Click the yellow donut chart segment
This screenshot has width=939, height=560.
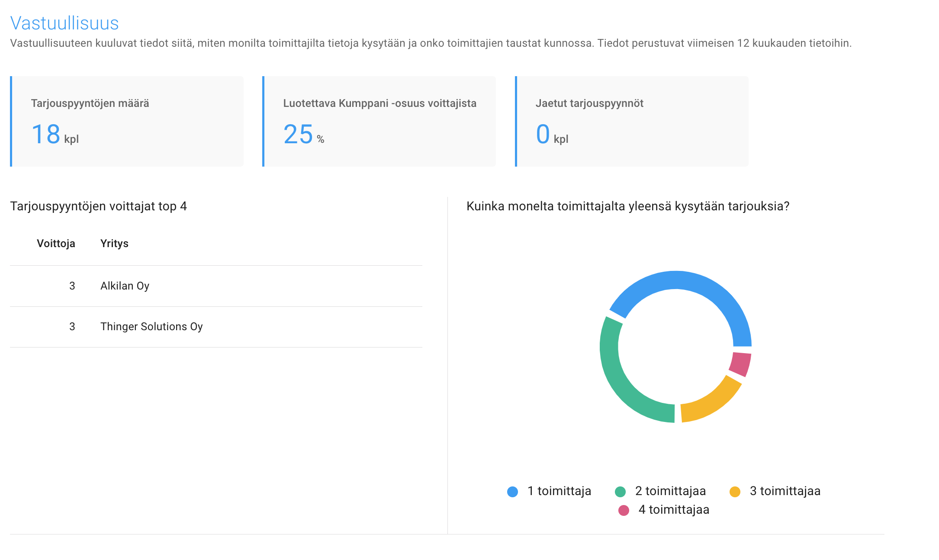[x=712, y=402]
